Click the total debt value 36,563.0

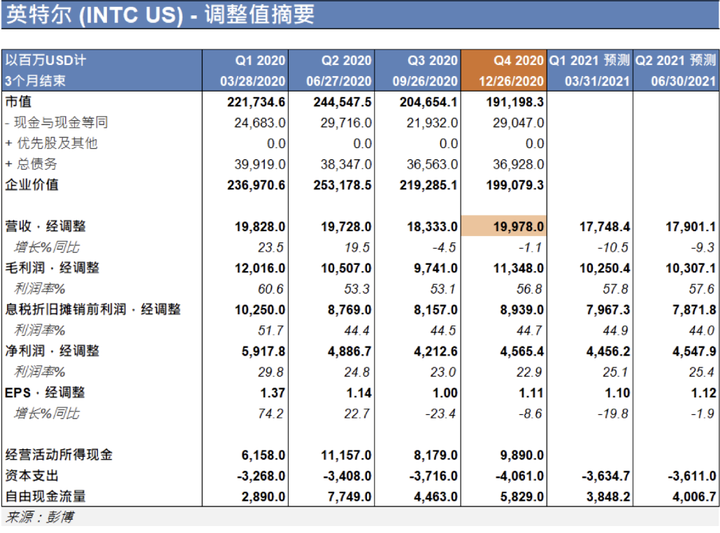[x=432, y=164]
